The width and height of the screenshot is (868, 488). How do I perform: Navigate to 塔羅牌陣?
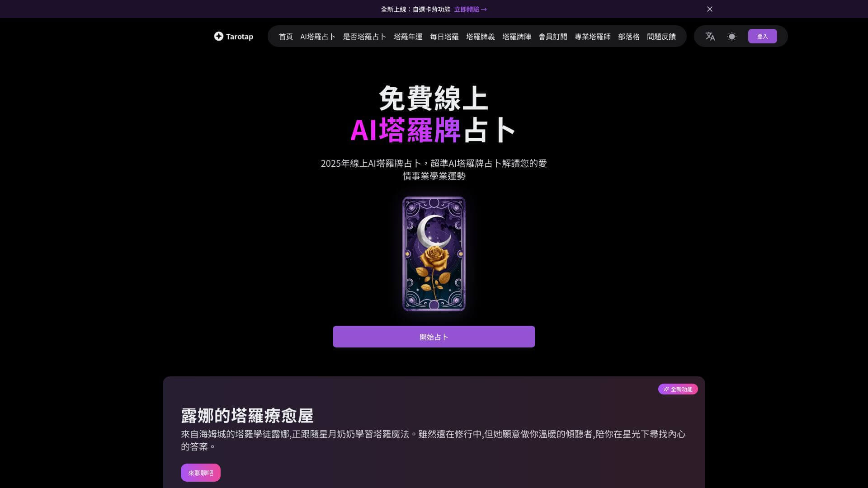tap(517, 37)
